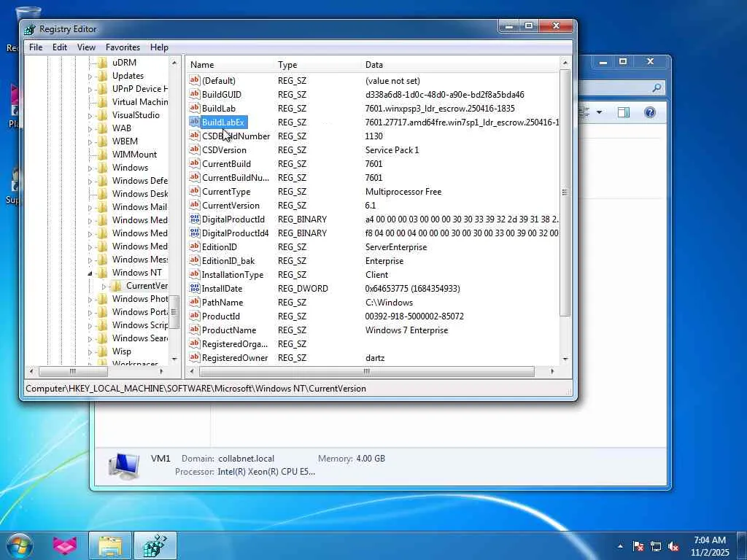Click the BuildGUID value icon

[194, 94]
